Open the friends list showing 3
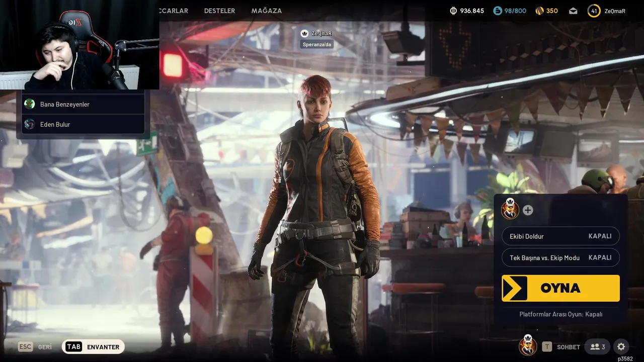The image size is (644, 362). click(597, 347)
